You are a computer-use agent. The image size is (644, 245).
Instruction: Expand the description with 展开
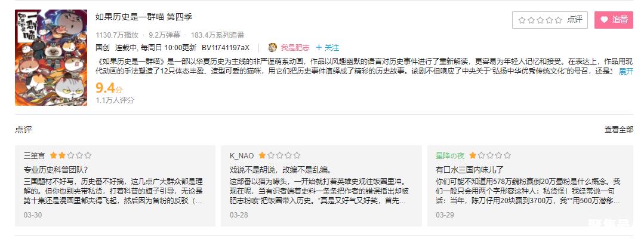626,72
